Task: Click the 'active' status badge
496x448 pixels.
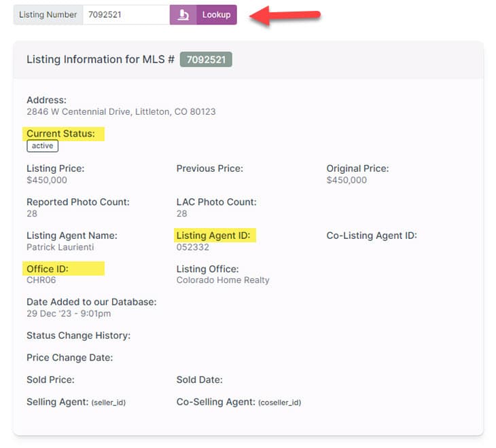Action: 42,146
